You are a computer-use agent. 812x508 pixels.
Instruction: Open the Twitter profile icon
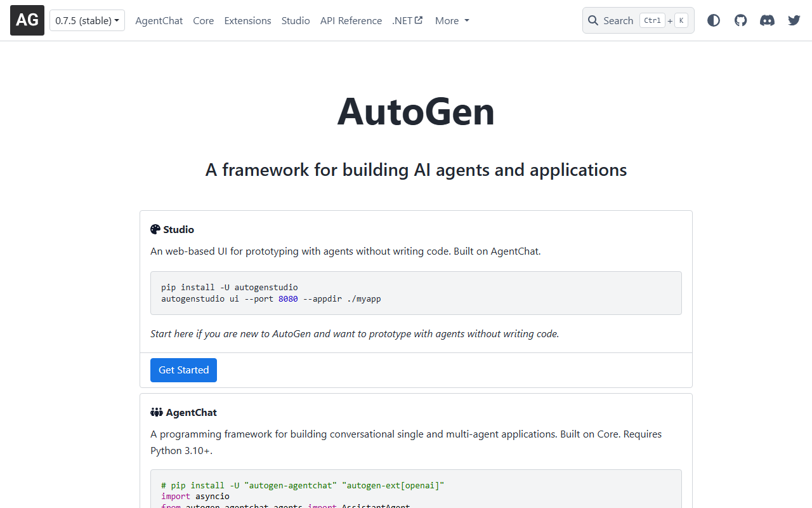coord(794,20)
